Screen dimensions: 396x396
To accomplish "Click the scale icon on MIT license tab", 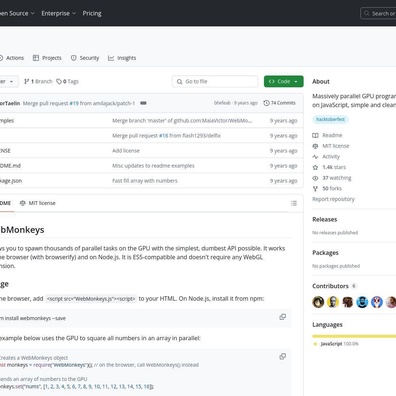I will pyautogui.click(x=23, y=203).
